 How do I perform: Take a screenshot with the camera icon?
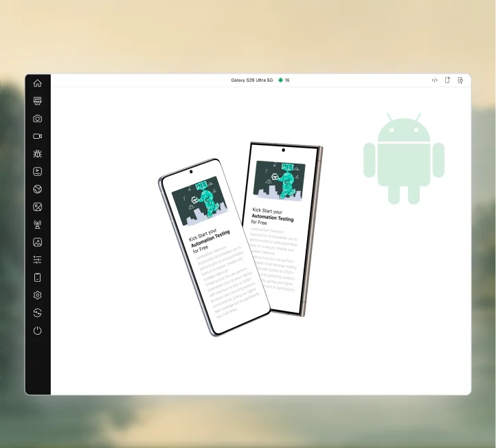[37, 119]
